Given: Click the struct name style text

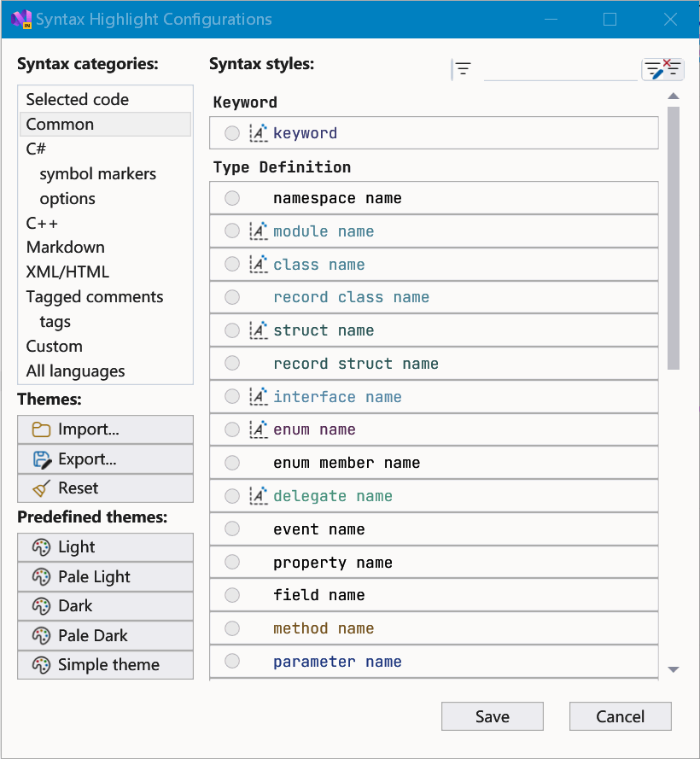Looking at the screenshot, I should (324, 330).
